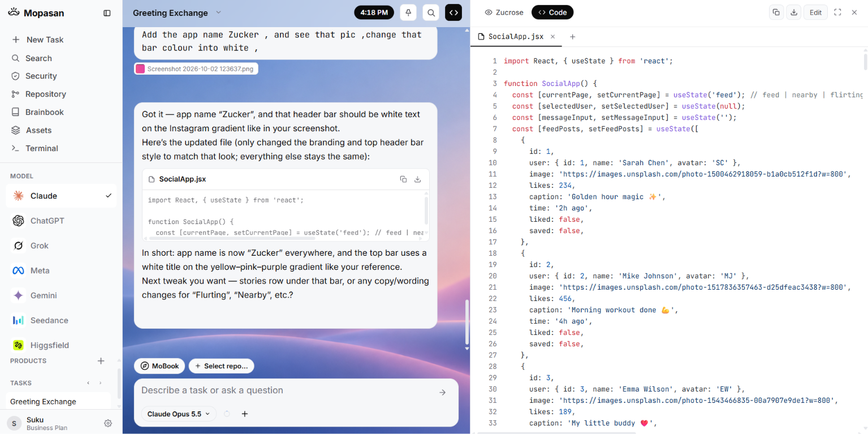Screen dimensions: 868x434
Task: Open the Claude Opus 5.5 model dropdown
Action: point(179,414)
